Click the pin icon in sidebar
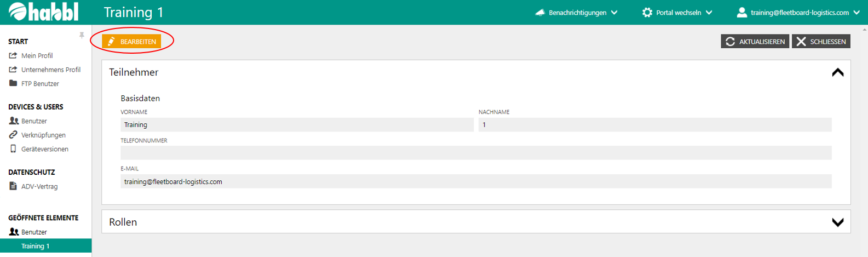This screenshot has height=257, width=868. coord(82,36)
